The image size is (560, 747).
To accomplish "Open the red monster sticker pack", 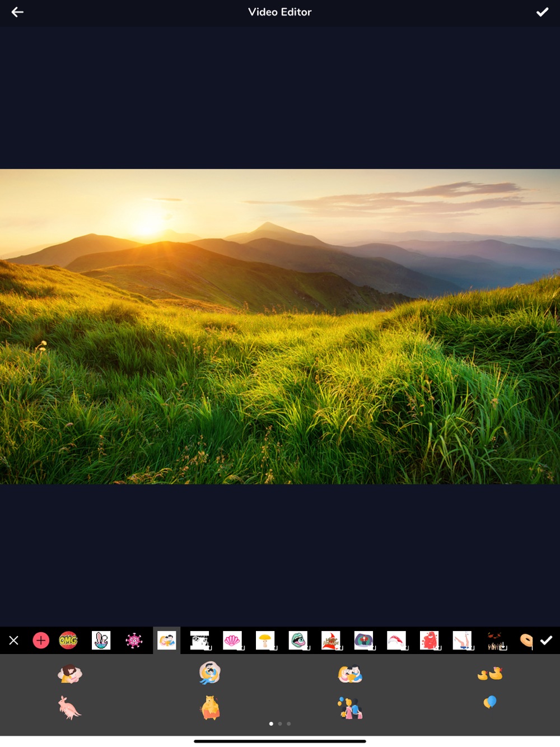I will (x=430, y=640).
